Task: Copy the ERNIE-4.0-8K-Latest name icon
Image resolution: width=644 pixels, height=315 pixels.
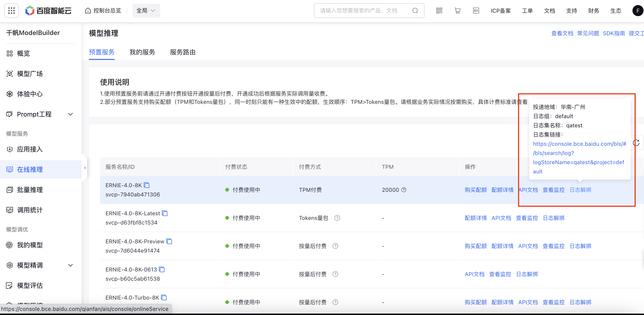Action: click(x=165, y=213)
